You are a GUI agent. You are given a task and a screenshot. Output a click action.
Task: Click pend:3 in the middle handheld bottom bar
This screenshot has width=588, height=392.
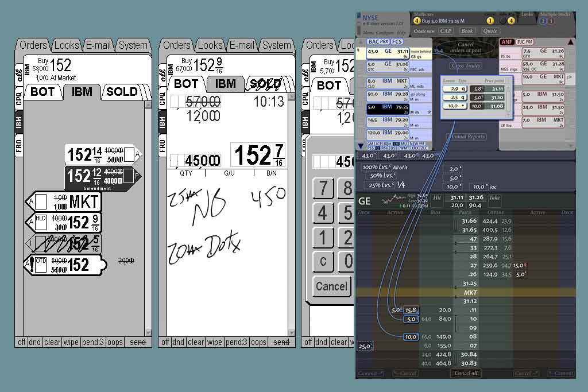pos(237,342)
